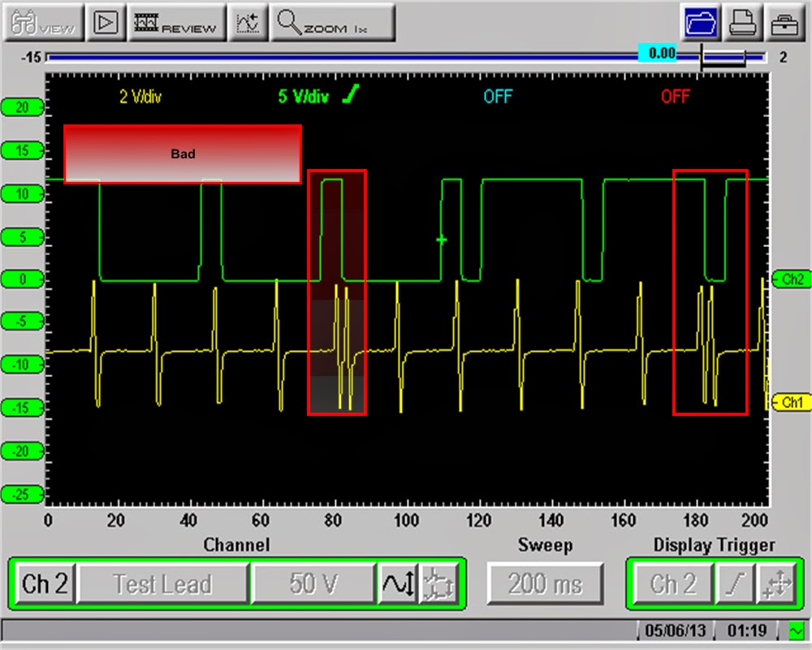Click the grid capture icon in channel panel

tap(439, 582)
